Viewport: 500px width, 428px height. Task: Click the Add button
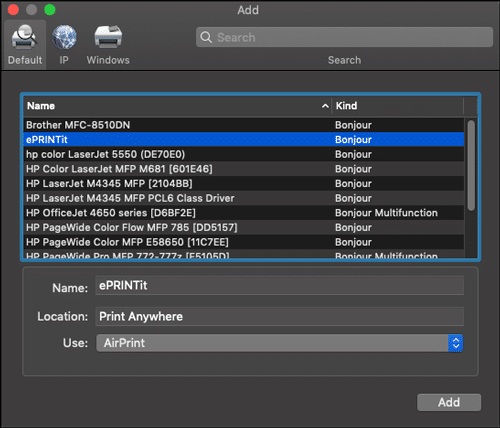(449, 402)
